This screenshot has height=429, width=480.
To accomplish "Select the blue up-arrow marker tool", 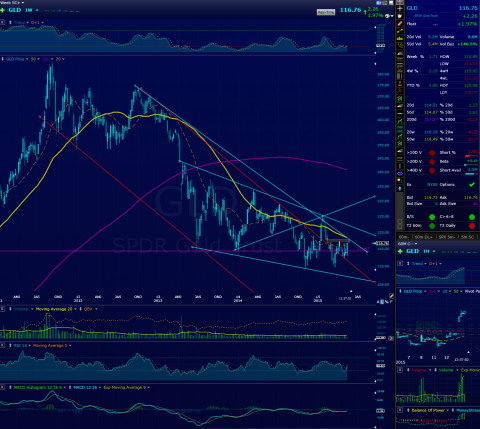I will click(x=400, y=189).
